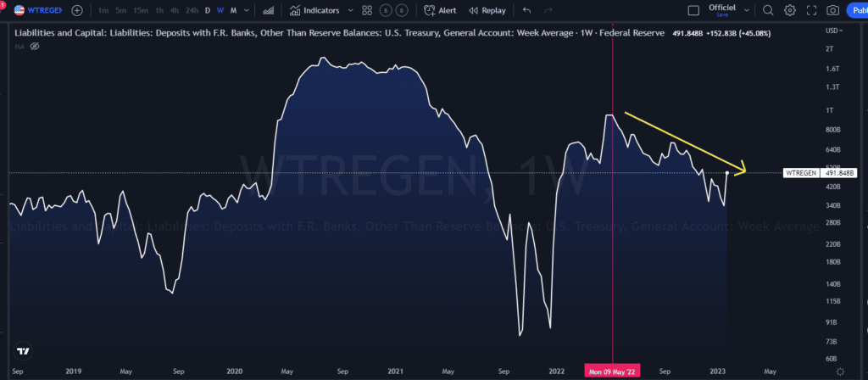
Task: Undo the last chart action
Action: click(526, 10)
